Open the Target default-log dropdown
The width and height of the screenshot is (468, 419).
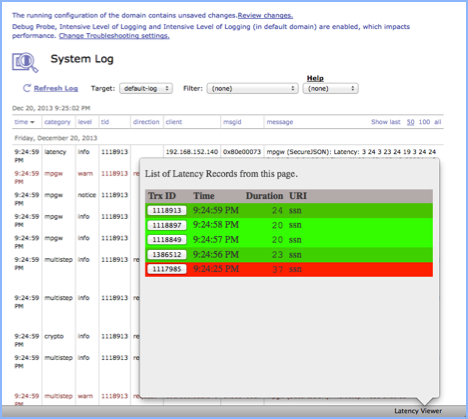tap(146, 88)
